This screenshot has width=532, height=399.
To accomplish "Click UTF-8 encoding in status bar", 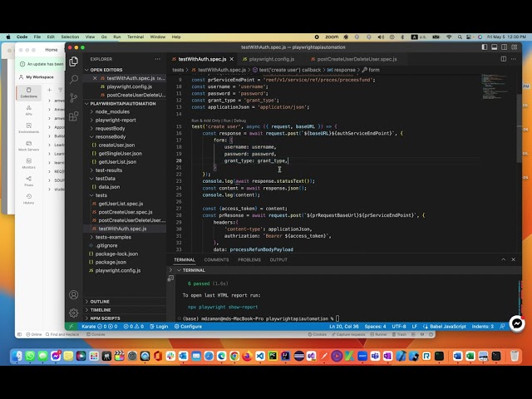I will 399,327.
